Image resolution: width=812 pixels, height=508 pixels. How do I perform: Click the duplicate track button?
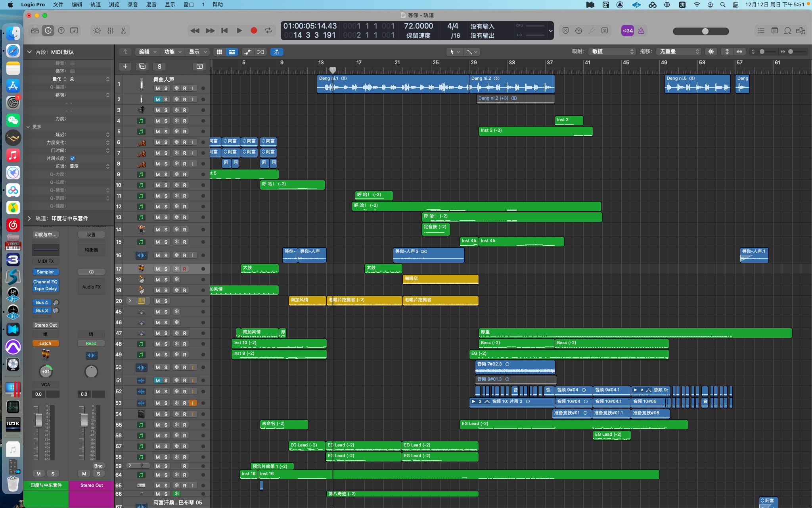pyautogui.click(x=142, y=66)
